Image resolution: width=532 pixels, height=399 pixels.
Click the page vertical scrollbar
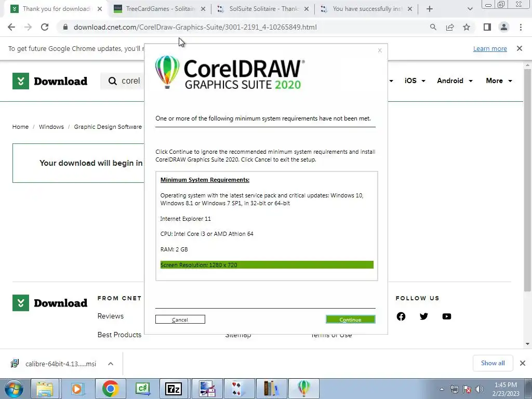[x=527, y=180]
